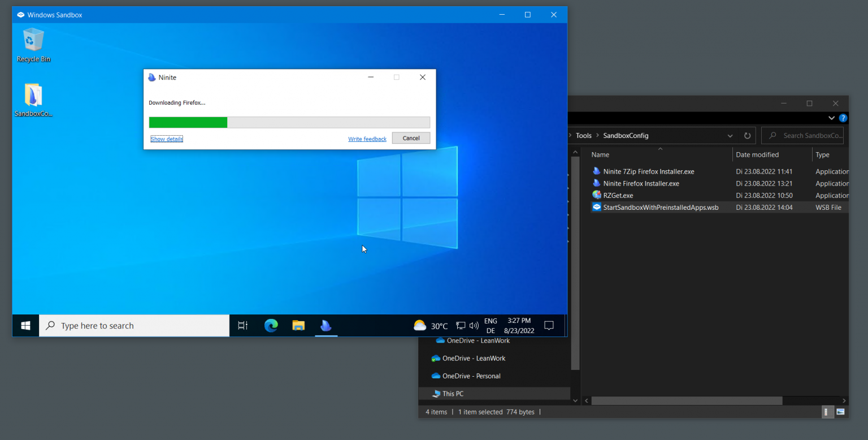Click the volume speaker tray icon
Screen dimensions: 868x440
tap(474, 326)
